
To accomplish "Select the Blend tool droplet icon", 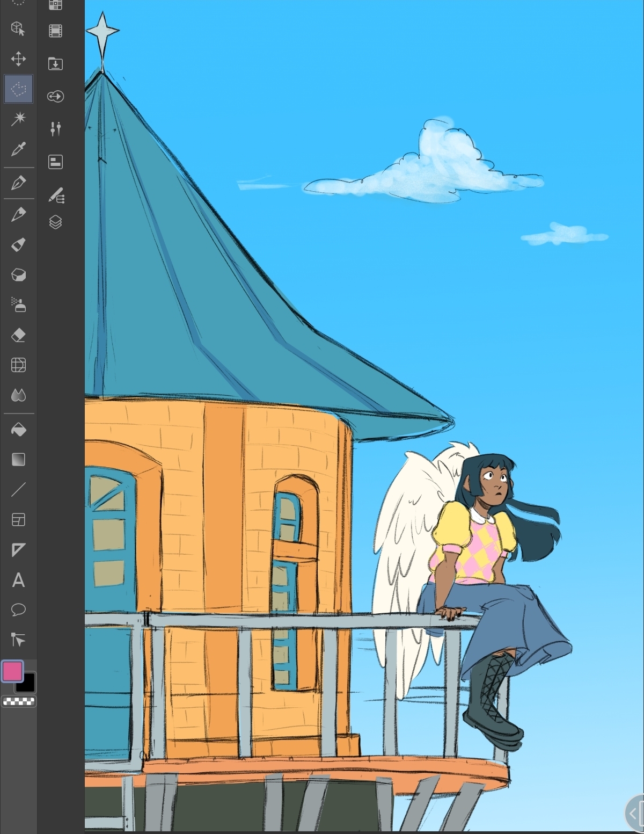I will click(x=18, y=396).
